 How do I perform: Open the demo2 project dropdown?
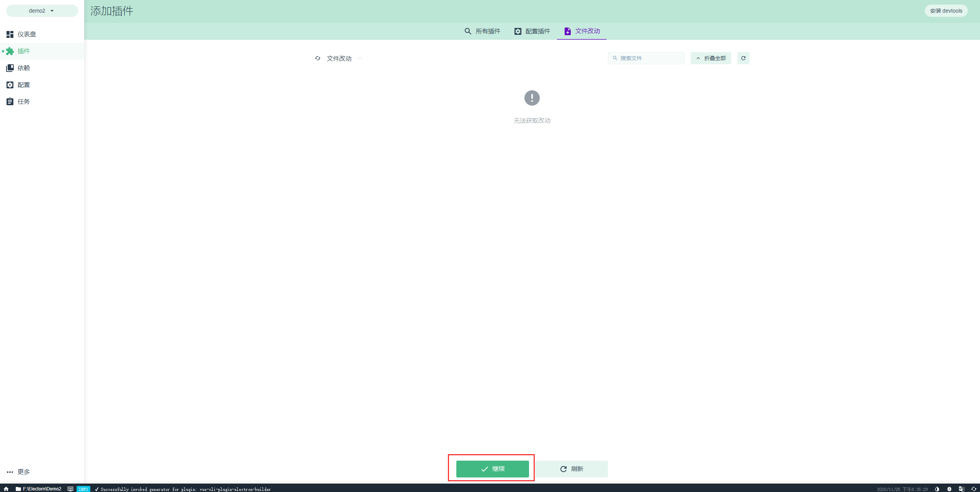pos(42,11)
